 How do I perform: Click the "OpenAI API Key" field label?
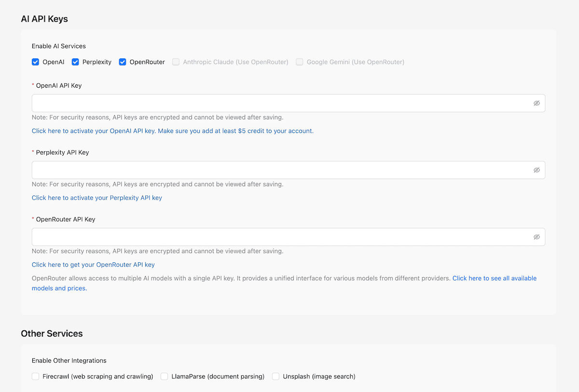(x=59, y=85)
